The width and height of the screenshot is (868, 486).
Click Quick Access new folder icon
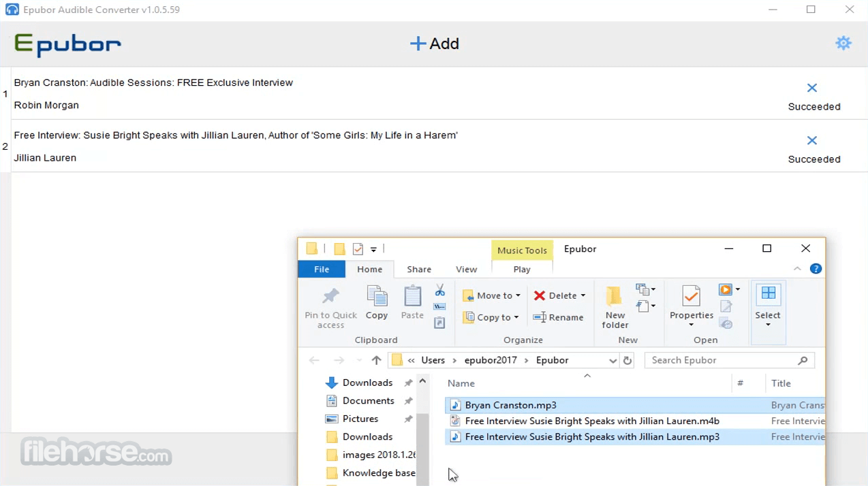[339, 249]
